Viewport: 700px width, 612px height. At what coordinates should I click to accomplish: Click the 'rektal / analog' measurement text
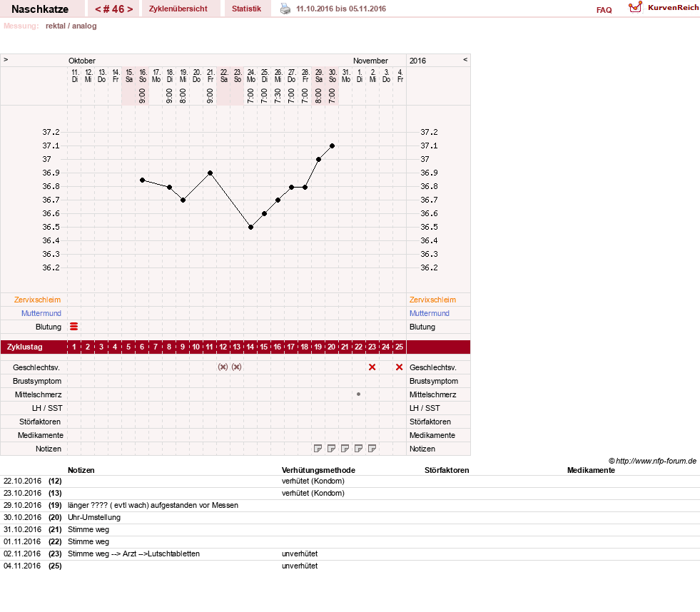[71, 26]
